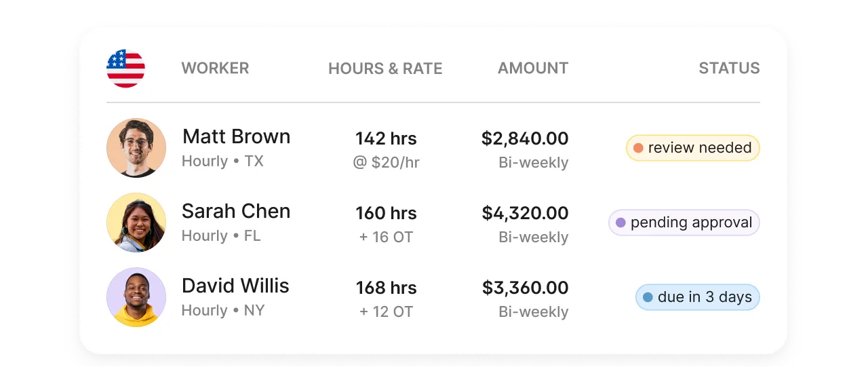Image resolution: width=868 pixels, height=380 pixels.
Task: Click the 142 hrs entry
Action: click(386, 139)
